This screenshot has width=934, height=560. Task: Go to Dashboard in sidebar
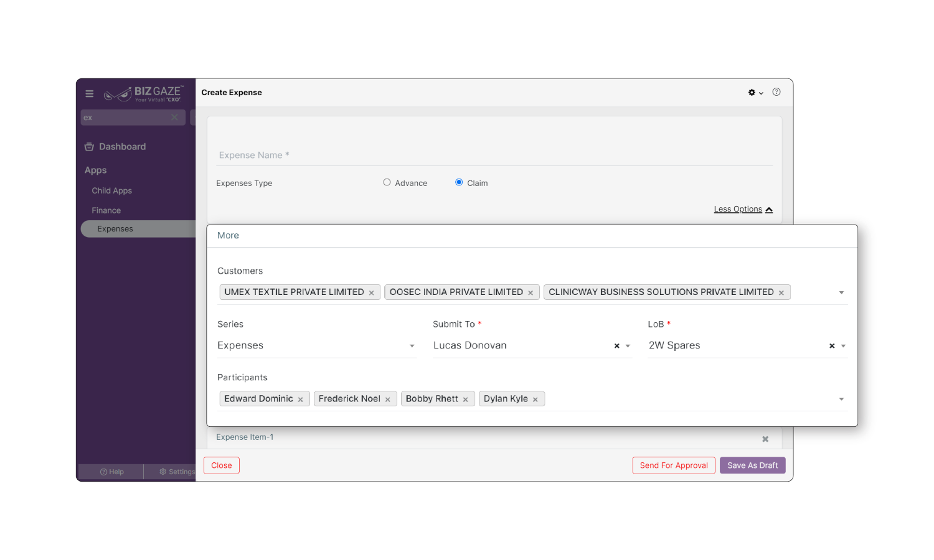(115, 147)
